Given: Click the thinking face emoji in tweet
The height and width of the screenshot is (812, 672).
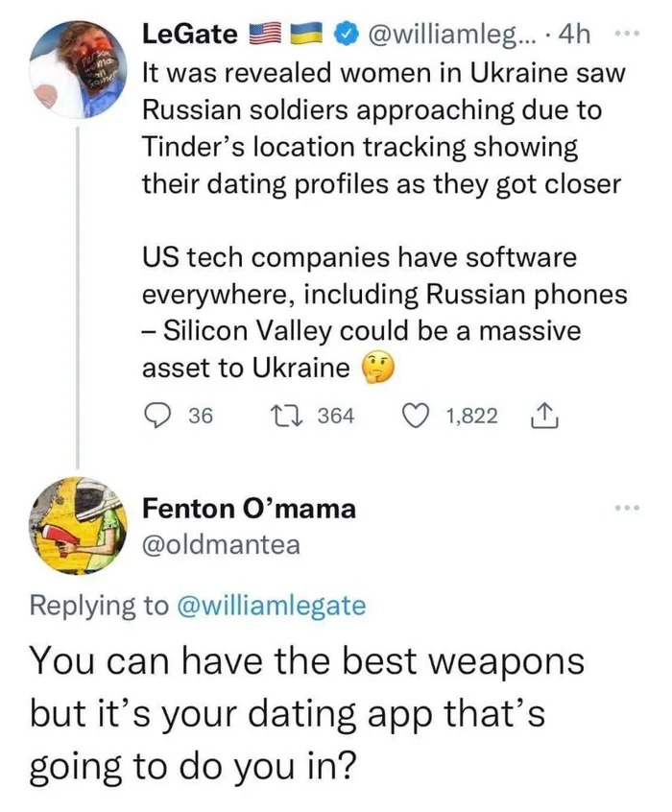Looking at the screenshot, I should (x=376, y=368).
